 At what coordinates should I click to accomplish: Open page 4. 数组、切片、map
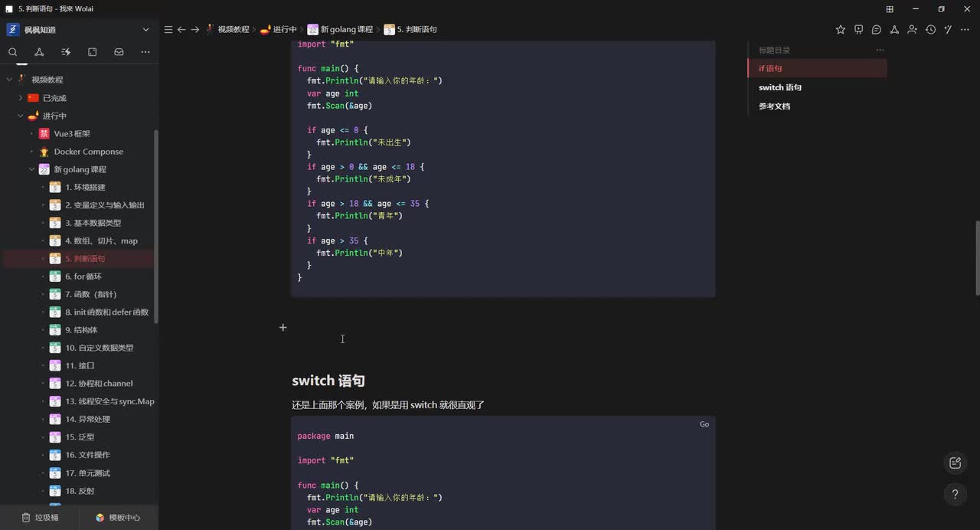tap(101, 240)
